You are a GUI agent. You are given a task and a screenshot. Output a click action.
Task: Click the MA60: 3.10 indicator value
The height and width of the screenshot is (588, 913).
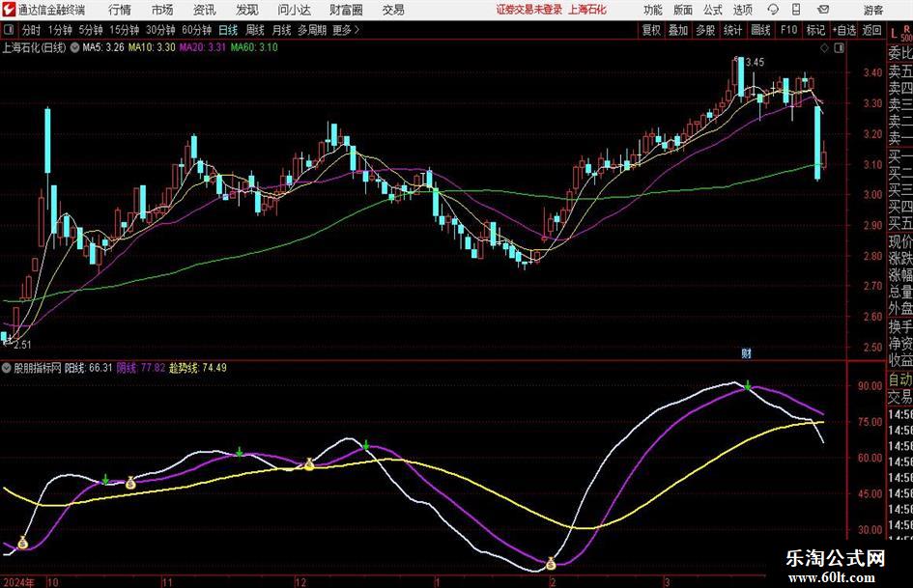[x=254, y=47]
